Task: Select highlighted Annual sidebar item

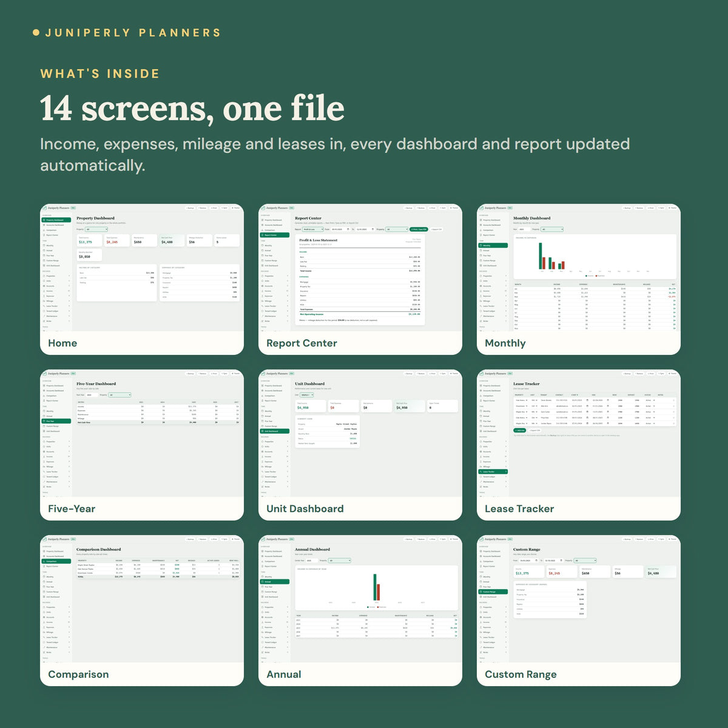Action: tap(275, 581)
